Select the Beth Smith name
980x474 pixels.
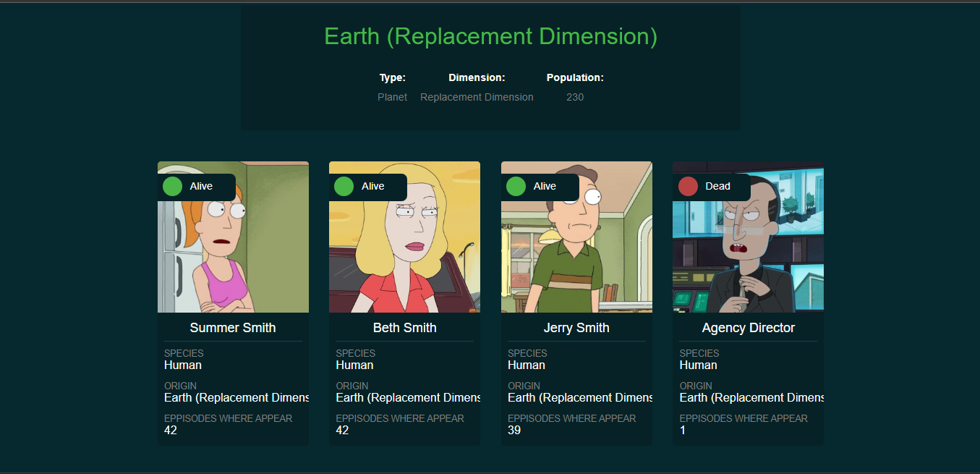(404, 328)
